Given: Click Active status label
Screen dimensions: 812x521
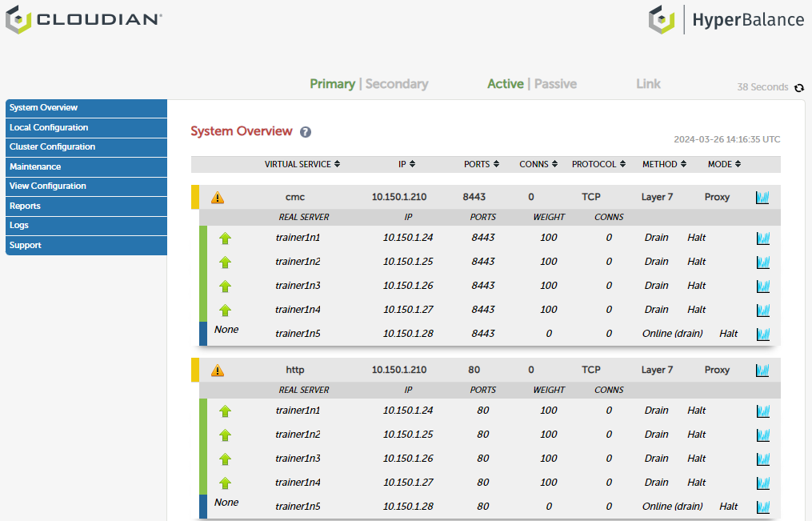Looking at the screenshot, I should click(506, 84).
